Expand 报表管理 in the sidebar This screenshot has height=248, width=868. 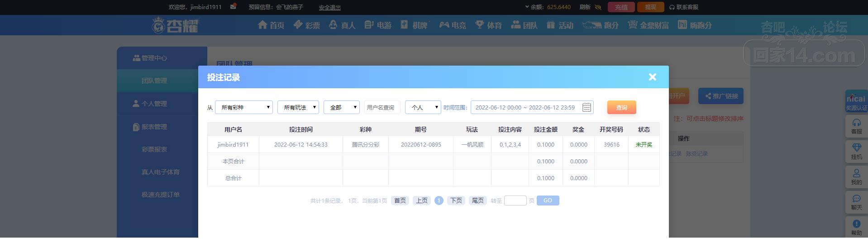(162, 127)
